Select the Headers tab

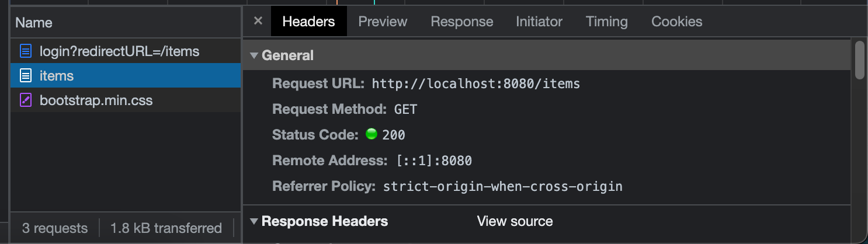(x=308, y=22)
